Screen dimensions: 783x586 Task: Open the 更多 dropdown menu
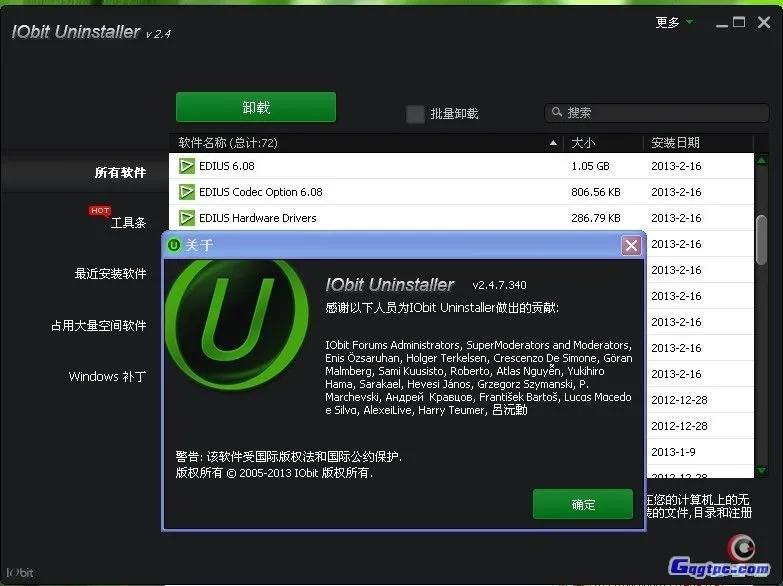click(674, 22)
